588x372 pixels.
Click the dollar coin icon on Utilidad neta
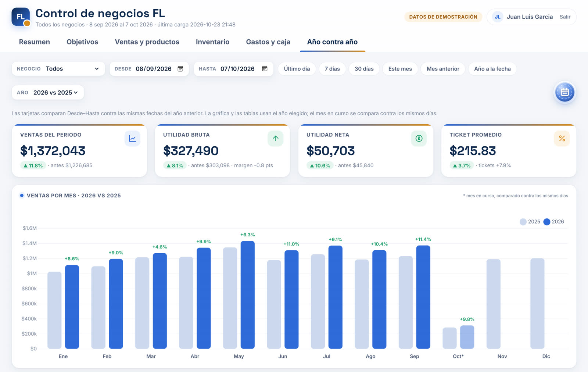pos(419,139)
